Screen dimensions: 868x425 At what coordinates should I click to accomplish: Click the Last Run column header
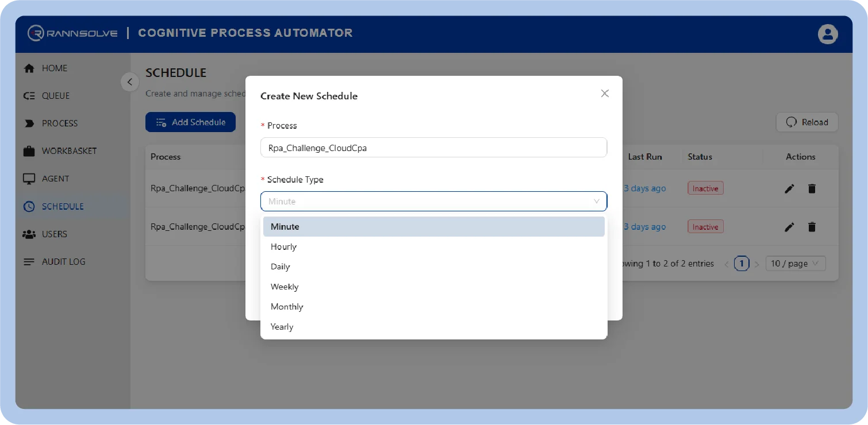(x=645, y=157)
